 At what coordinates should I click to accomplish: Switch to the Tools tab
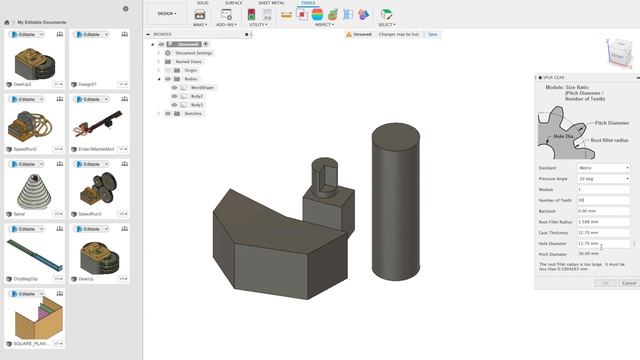click(x=308, y=3)
